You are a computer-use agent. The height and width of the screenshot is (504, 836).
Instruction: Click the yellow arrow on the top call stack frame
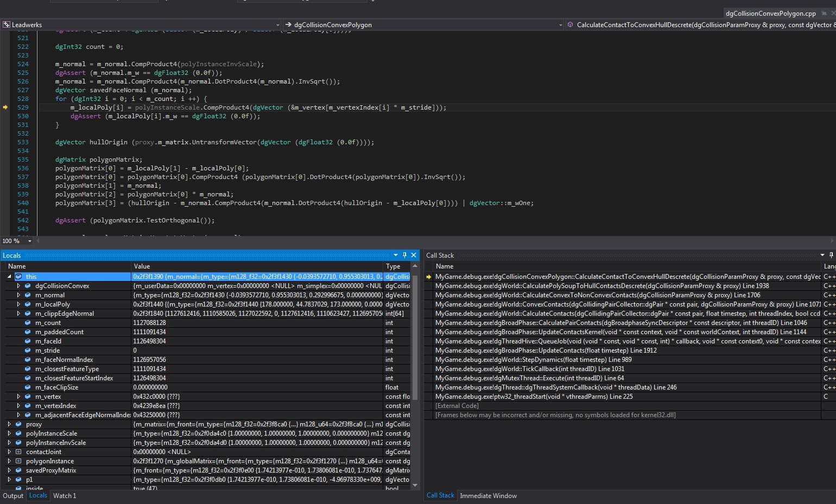click(x=429, y=277)
